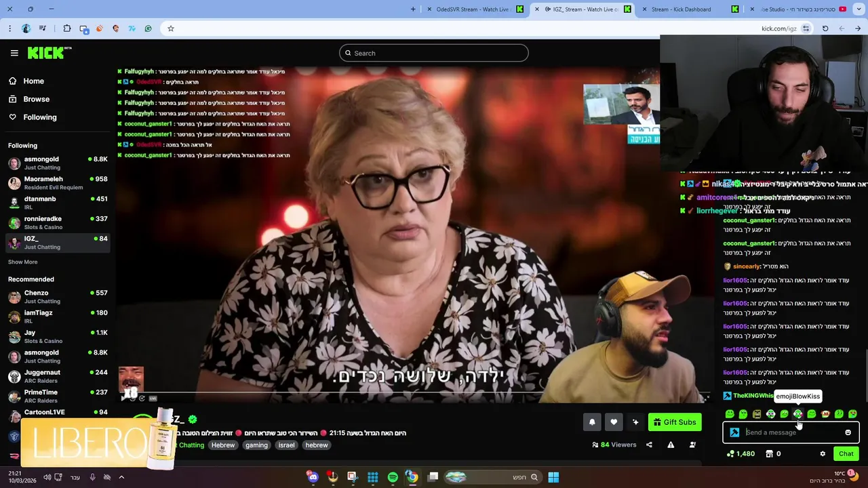Screen dimensions: 868x488
Task: Toggle microphone icon in system tray
Action: tap(93, 477)
